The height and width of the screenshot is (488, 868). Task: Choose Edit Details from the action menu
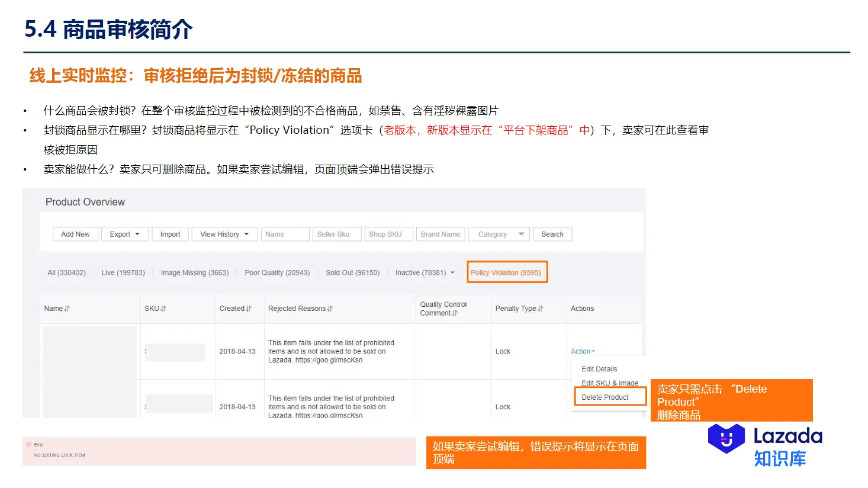599,368
